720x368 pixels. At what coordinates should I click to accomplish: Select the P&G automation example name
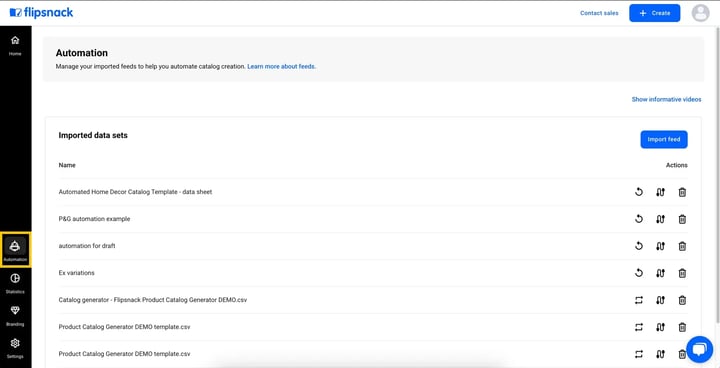pos(94,219)
